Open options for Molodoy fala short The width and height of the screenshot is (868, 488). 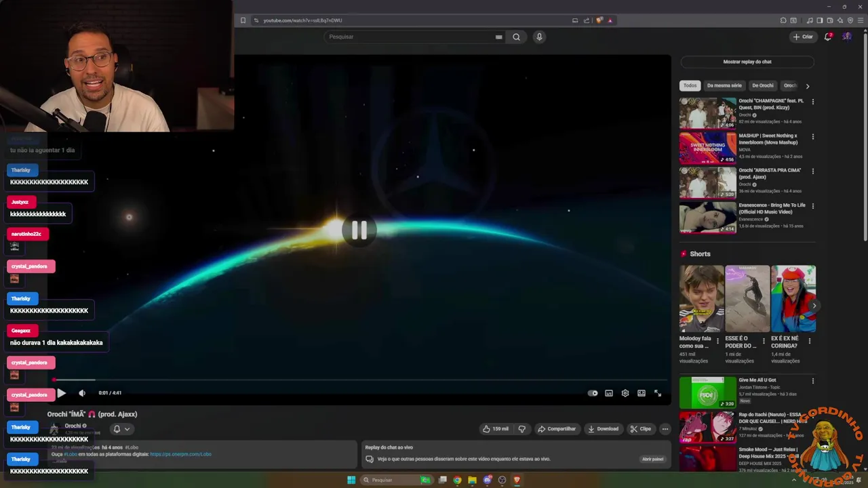717,341
